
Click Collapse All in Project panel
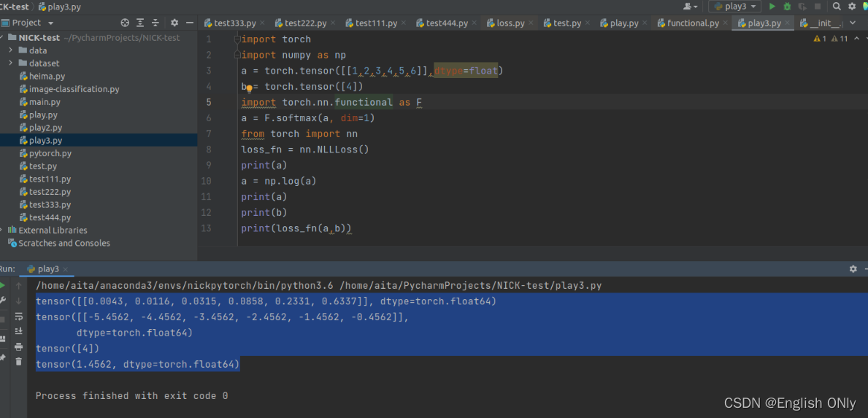pyautogui.click(x=155, y=23)
